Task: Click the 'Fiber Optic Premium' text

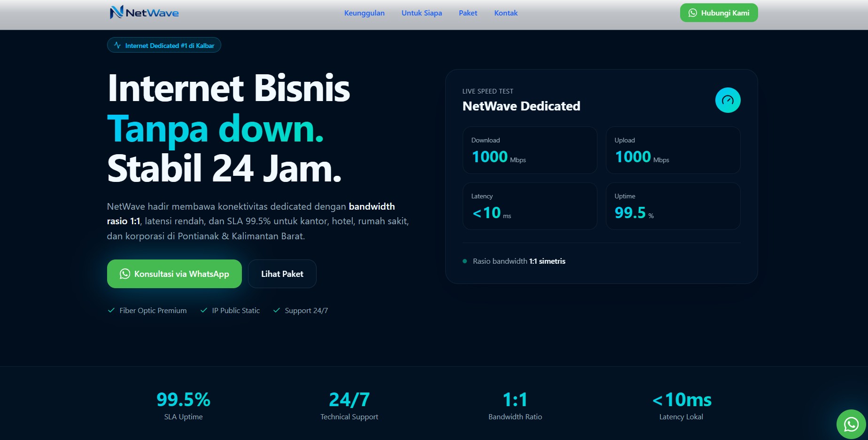Action: (153, 311)
